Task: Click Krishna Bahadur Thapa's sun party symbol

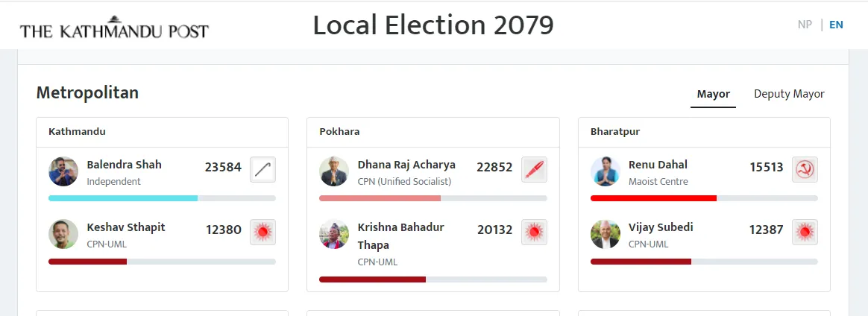Action: (x=534, y=232)
